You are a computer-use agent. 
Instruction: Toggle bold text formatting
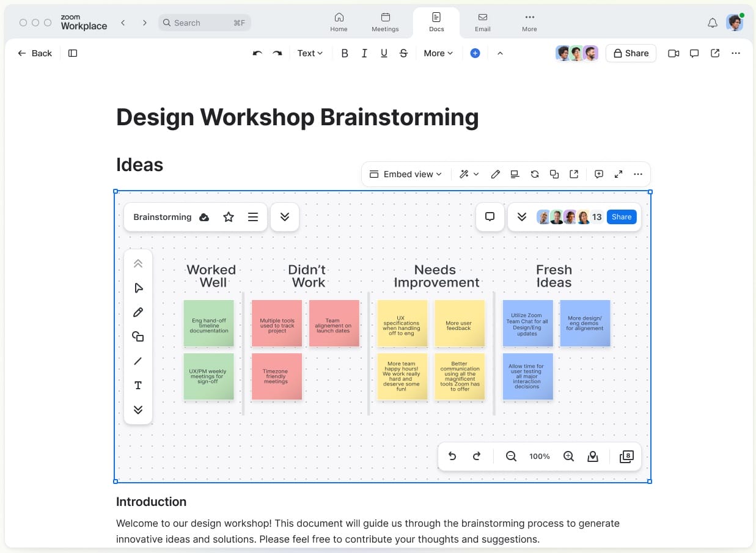(x=345, y=53)
